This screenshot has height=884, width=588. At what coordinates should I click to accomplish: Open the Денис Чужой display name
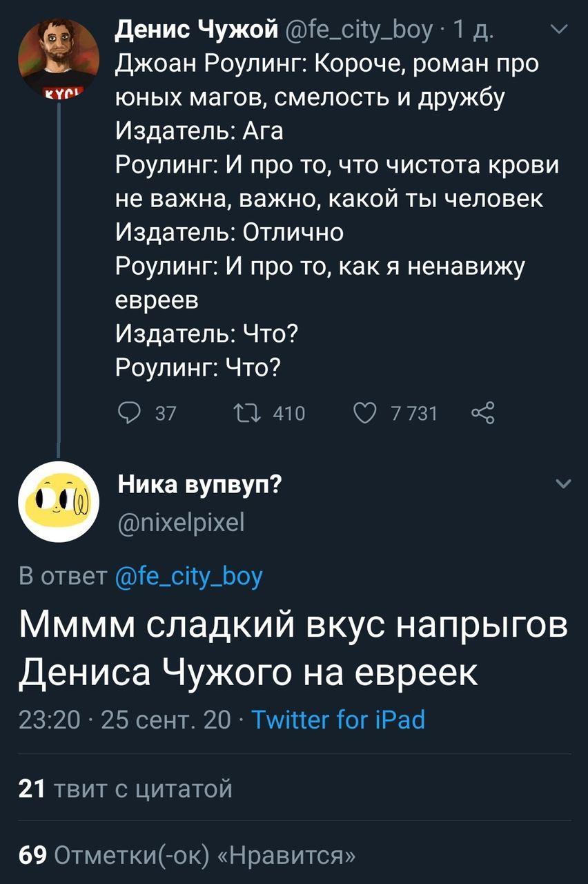click(196, 30)
